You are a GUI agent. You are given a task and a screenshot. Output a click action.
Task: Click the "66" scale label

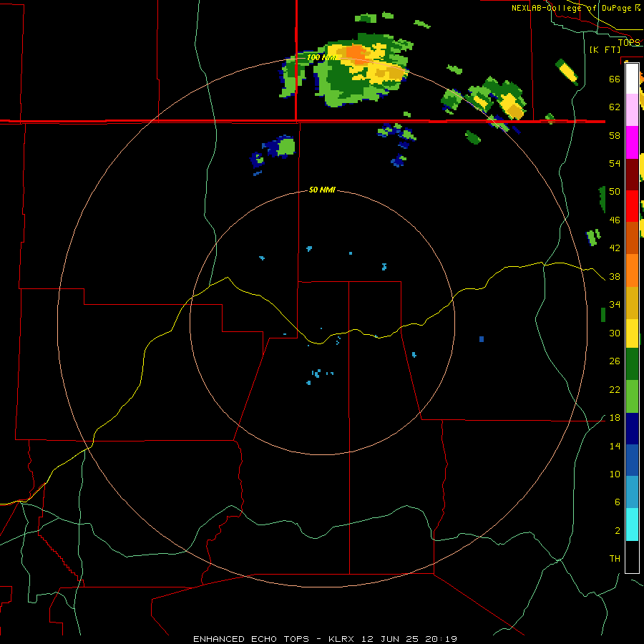tap(615, 79)
